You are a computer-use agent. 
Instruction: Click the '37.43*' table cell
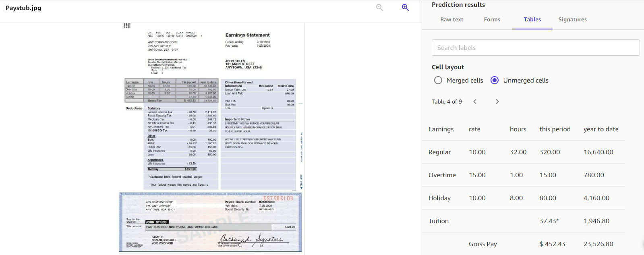pyautogui.click(x=549, y=221)
